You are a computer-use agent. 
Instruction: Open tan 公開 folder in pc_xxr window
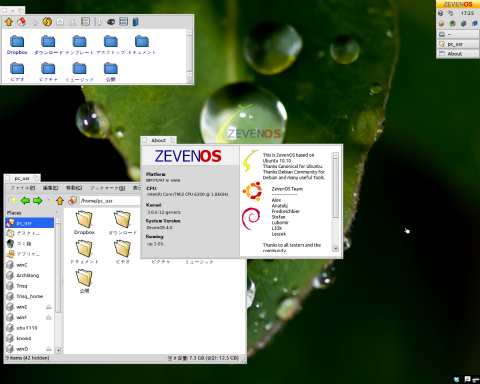click(84, 281)
